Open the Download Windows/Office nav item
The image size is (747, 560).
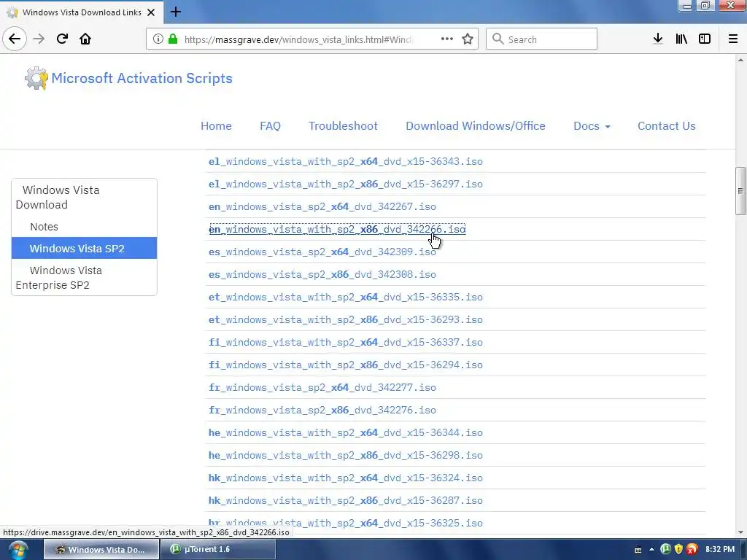pos(476,125)
